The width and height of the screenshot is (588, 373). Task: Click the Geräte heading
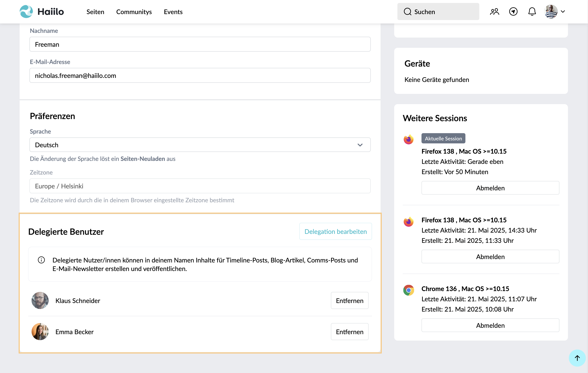417,64
